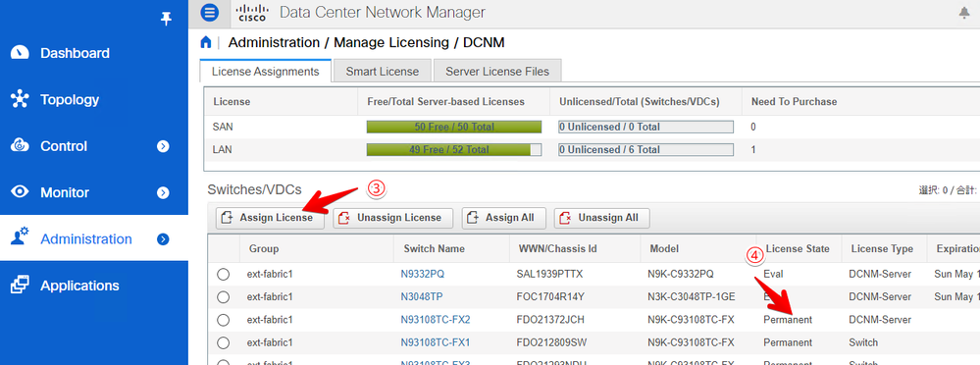This screenshot has height=365, width=980.
Task: Expand the Administration submenu chevron
Action: [163, 238]
